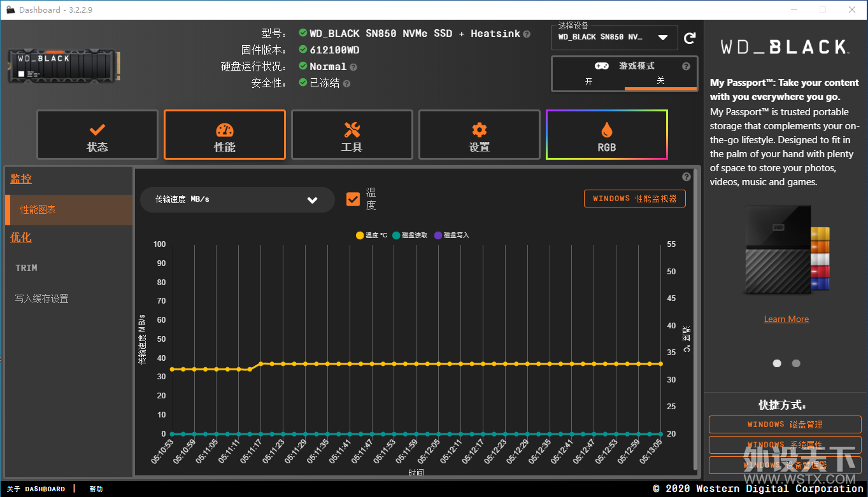Select the second carousel dot
The width and height of the screenshot is (868, 497).
coord(796,363)
